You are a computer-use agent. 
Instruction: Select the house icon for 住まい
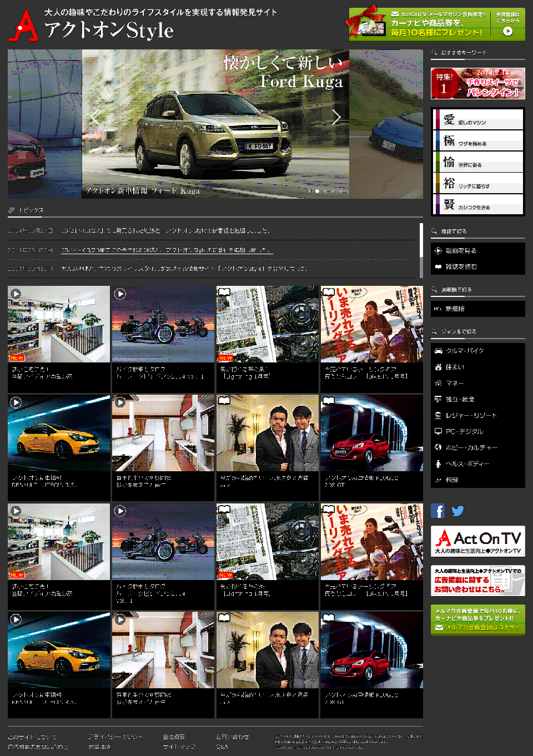click(438, 367)
